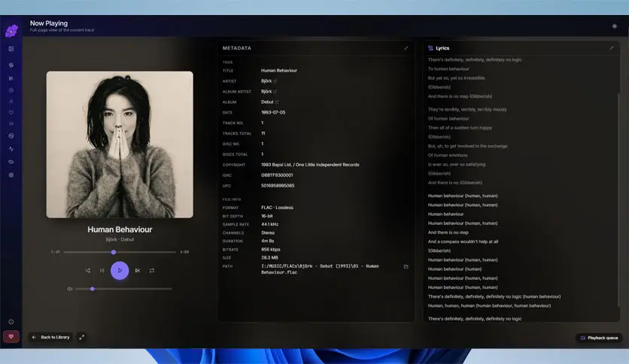The height and width of the screenshot is (364, 629).
Task: Click the Now Playing page heading
Action: click(x=49, y=23)
